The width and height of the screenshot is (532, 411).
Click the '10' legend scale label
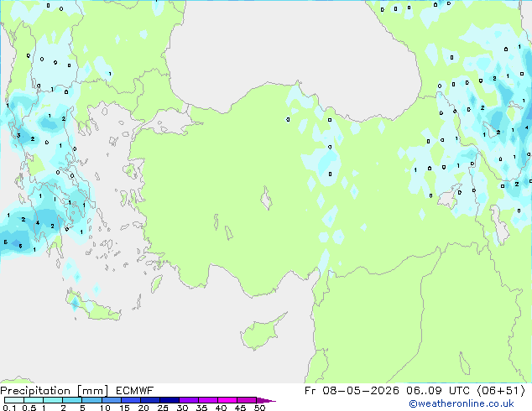(105, 408)
